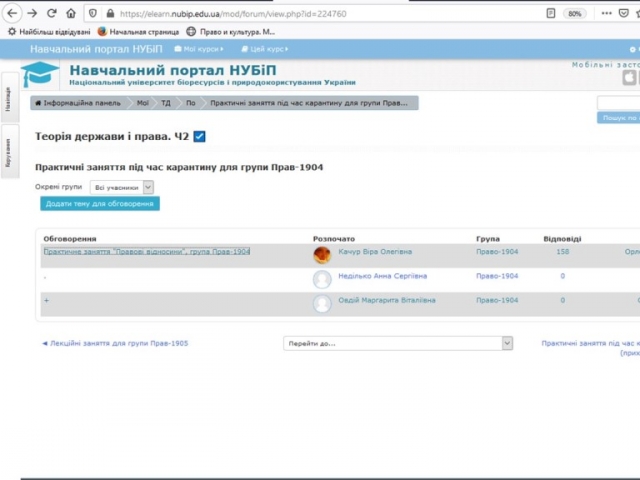
Task: Toggle the checkbox next to Теорія держави і права
Action: pos(200,136)
